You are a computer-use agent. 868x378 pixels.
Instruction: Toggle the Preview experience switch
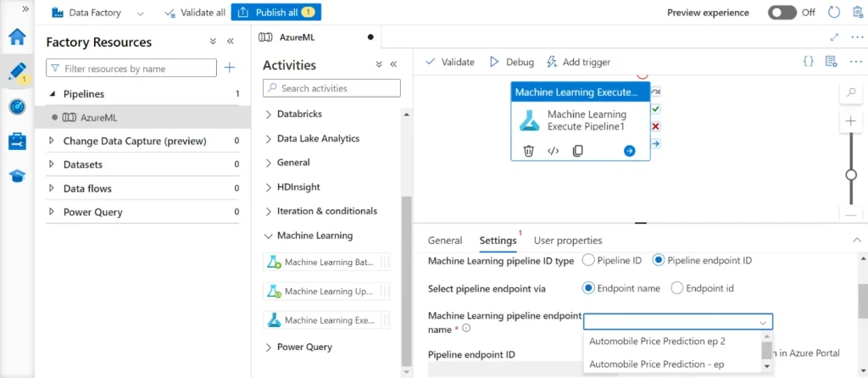(x=782, y=13)
